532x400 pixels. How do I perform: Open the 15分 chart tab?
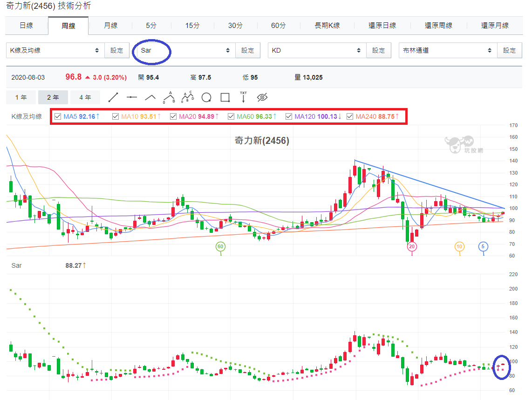click(192, 26)
